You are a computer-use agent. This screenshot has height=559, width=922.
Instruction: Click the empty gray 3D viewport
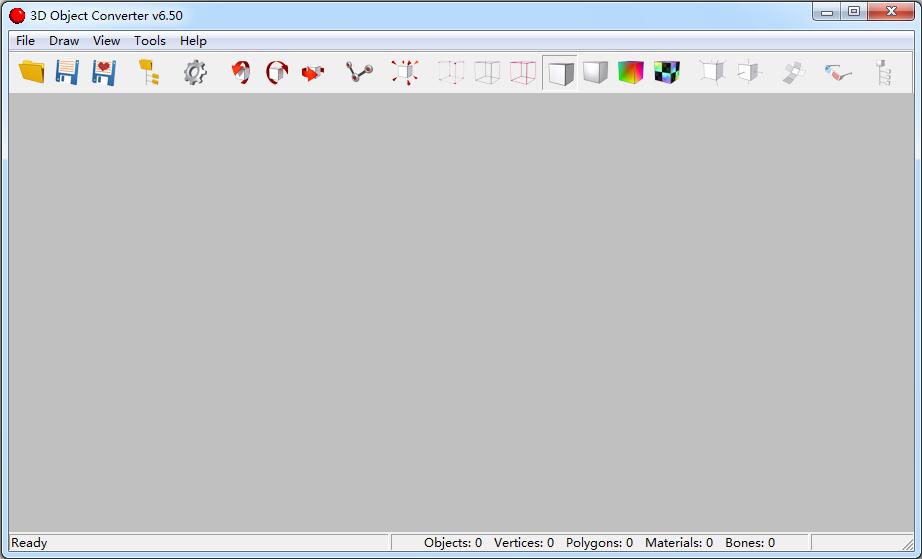[460, 312]
